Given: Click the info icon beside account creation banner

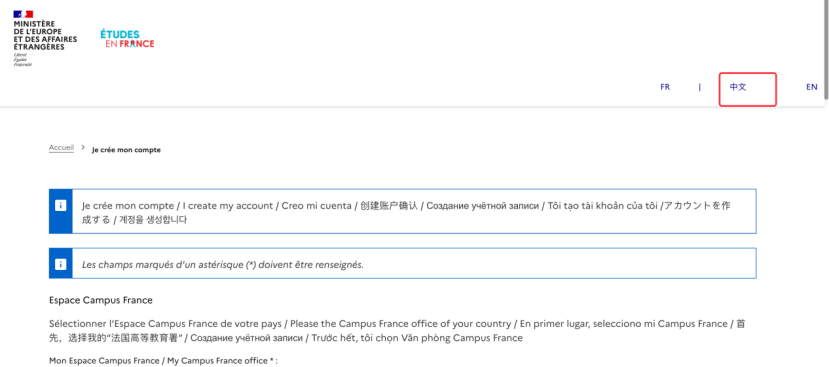Looking at the screenshot, I should point(60,205).
